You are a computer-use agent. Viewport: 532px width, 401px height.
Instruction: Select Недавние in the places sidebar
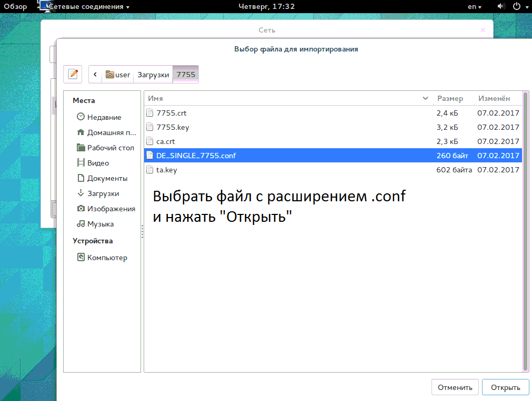(x=104, y=117)
